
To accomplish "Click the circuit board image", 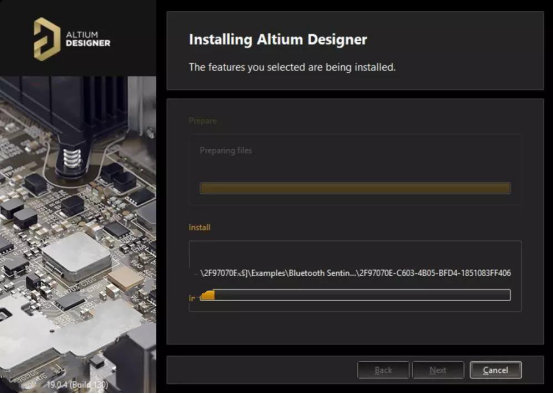I will (78, 235).
